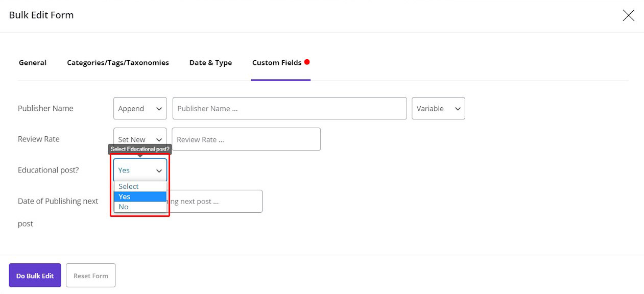
Task: Go to the Date & Type tab
Action: point(210,63)
